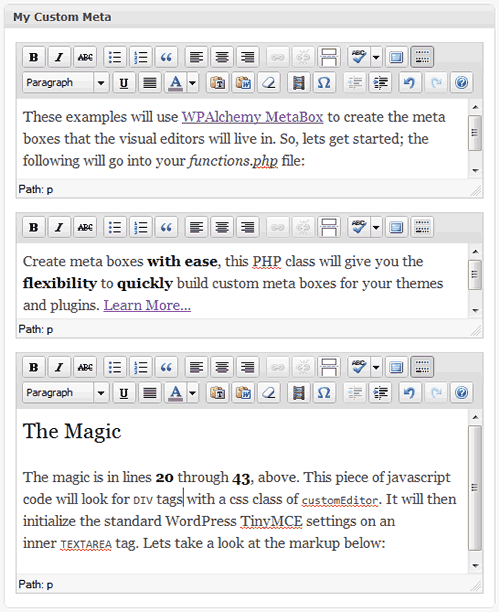Insert More tag in second editor
499x612 pixels.
(329, 227)
